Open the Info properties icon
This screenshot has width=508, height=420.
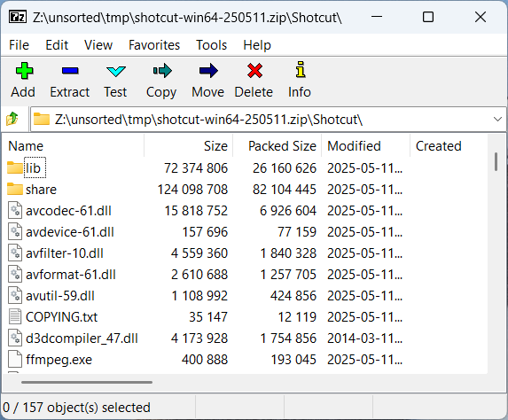pos(301,69)
